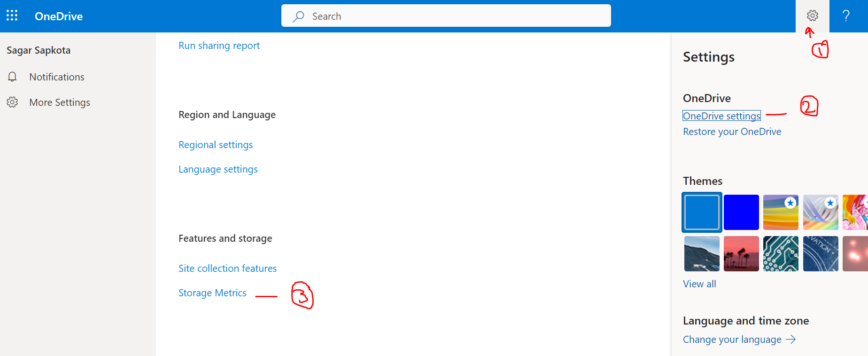Select the default blue theme swatch
Image resolution: width=868 pixels, height=356 pixels.
coord(702,212)
